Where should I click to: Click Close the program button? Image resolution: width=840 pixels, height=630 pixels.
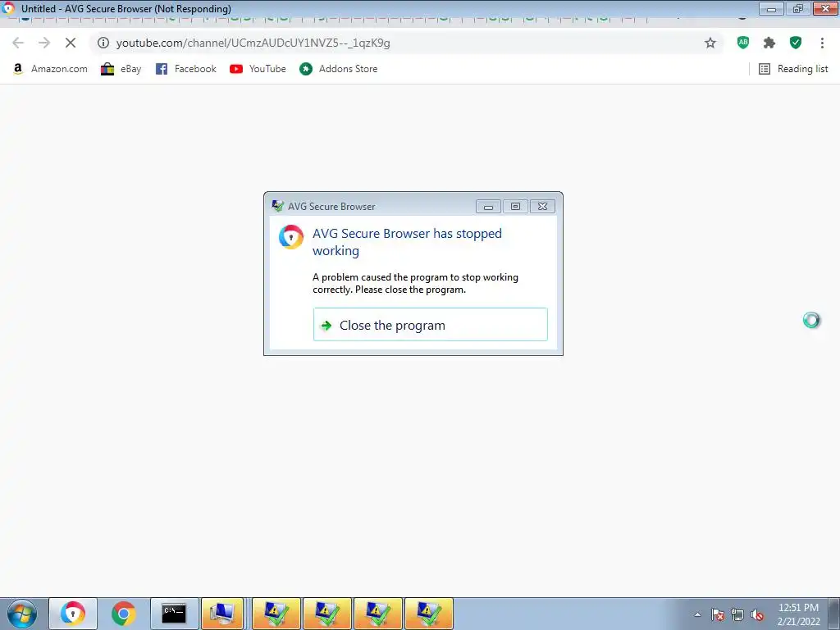430,325
